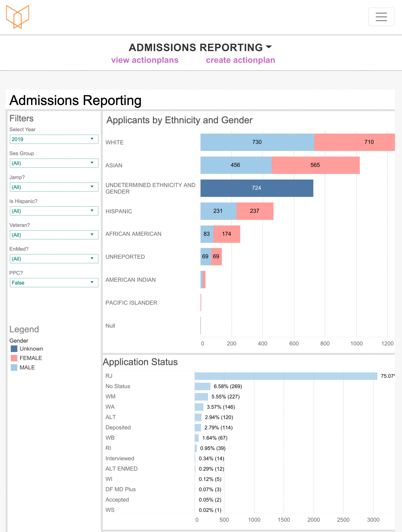This screenshot has width=402, height=532.
Task: Click the 'Null' ethnicity row label
Action: (x=110, y=326)
